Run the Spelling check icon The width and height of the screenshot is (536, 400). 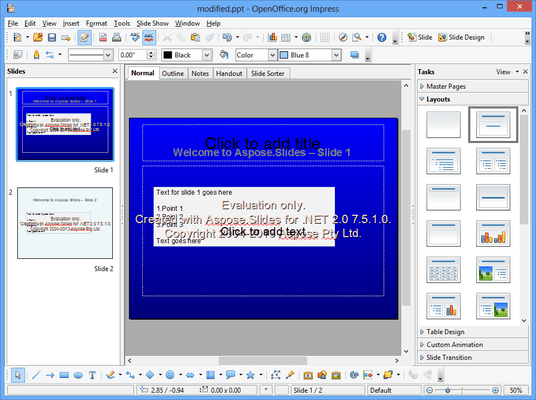tap(135, 37)
